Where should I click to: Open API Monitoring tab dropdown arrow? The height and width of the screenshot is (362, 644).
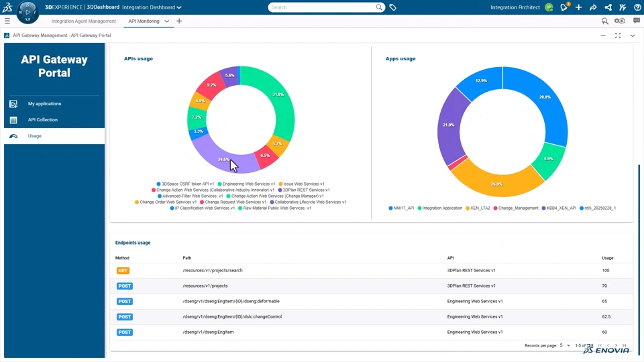(166, 21)
